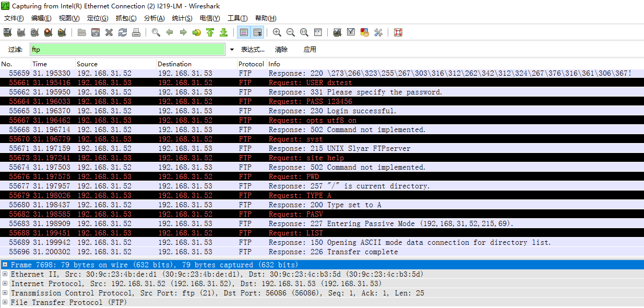Sort by the Destination column header
Viewport: 644px width, 308px height.
point(197,64)
